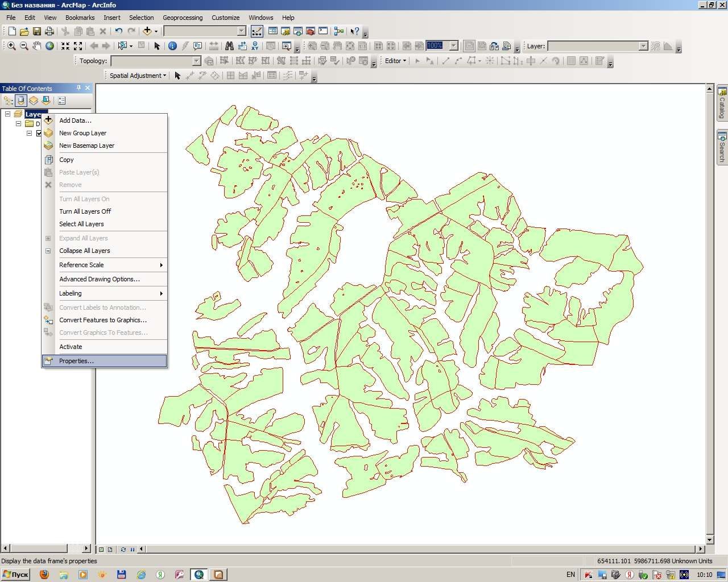
Task: Select the Pan hand tool
Action: [x=37, y=46]
